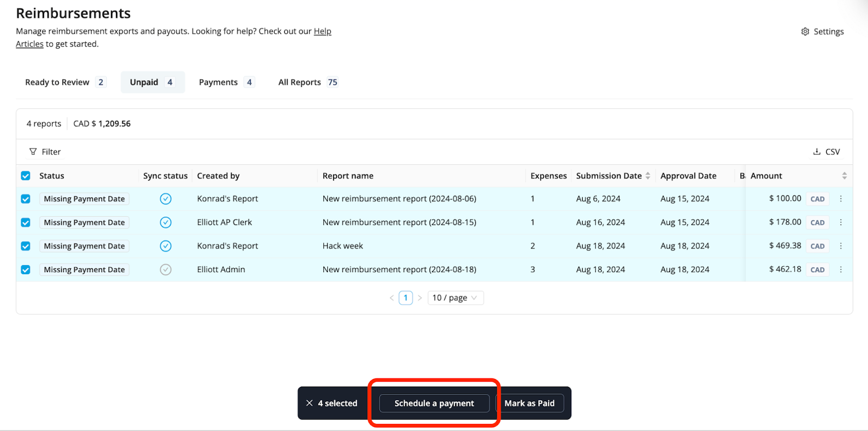
Task: Click sync status icon for Elliott AP Clerk row
Action: (165, 222)
